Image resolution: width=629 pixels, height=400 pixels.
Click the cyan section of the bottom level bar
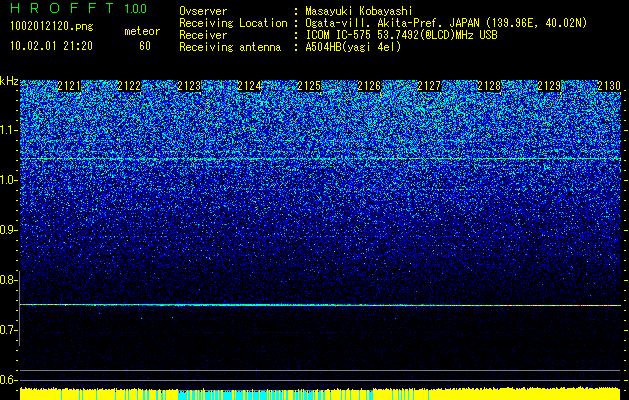(275, 394)
